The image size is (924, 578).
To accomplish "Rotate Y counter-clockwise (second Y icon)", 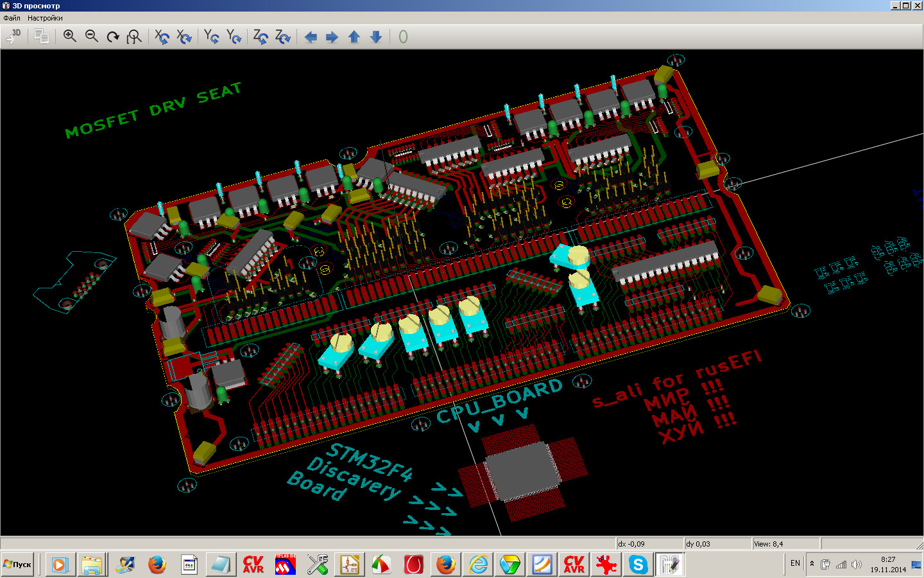I will [x=234, y=37].
